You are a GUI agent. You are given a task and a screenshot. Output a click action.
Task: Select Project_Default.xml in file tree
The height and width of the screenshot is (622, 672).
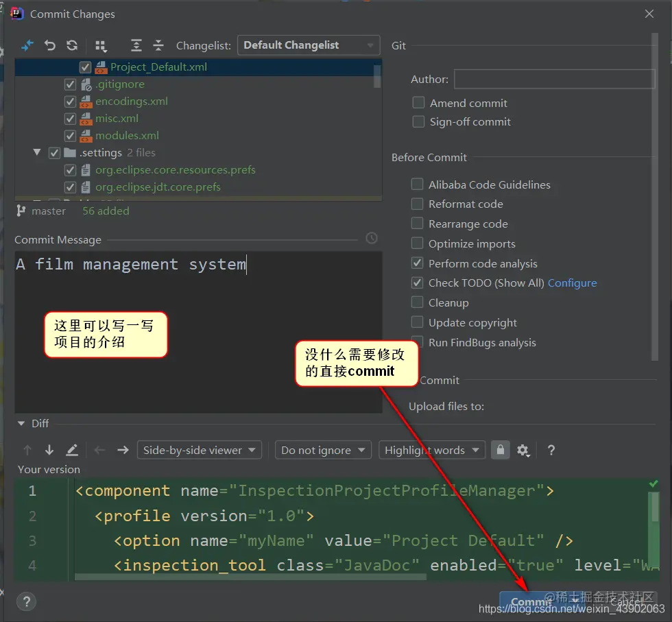coord(158,67)
